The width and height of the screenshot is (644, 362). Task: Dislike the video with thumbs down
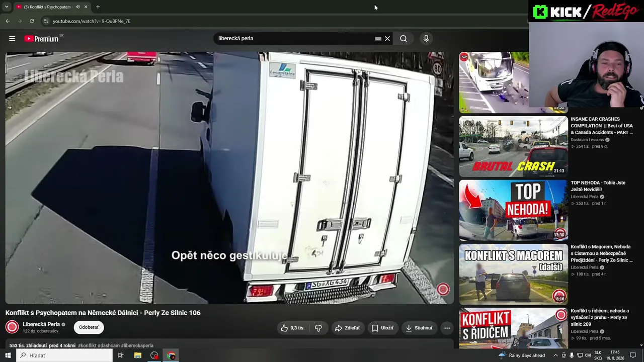coord(318,328)
